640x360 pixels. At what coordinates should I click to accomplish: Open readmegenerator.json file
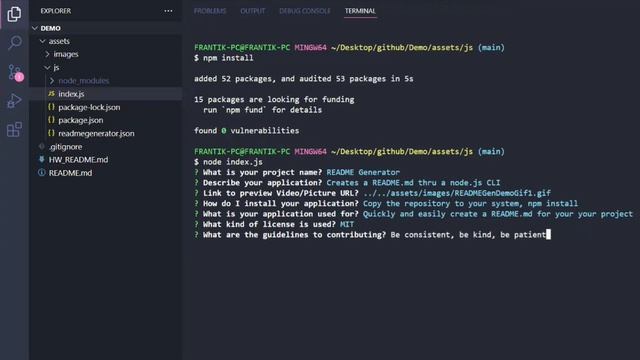pos(96,133)
